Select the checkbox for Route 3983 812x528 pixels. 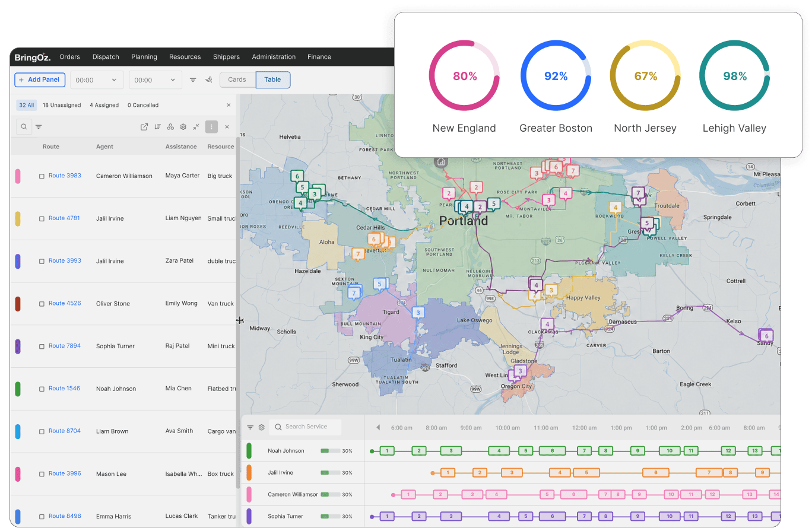tap(42, 176)
